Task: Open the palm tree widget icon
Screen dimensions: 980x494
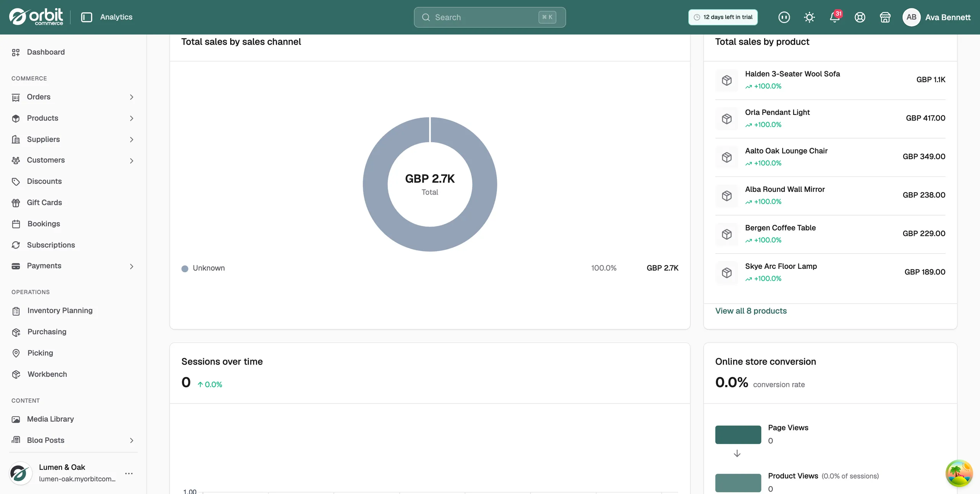Action: click(959, 473)
